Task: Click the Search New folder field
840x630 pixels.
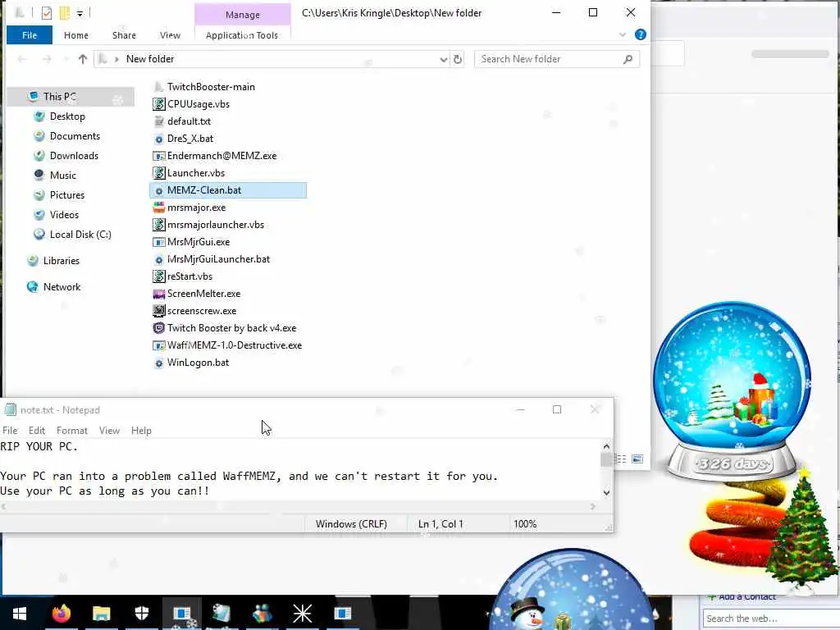Action: click(x=557, y=59)
